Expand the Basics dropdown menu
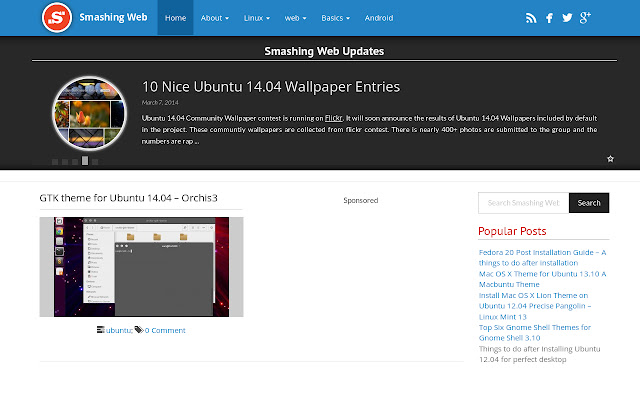The width and height of the screenshot is (640, 400). 336,18
